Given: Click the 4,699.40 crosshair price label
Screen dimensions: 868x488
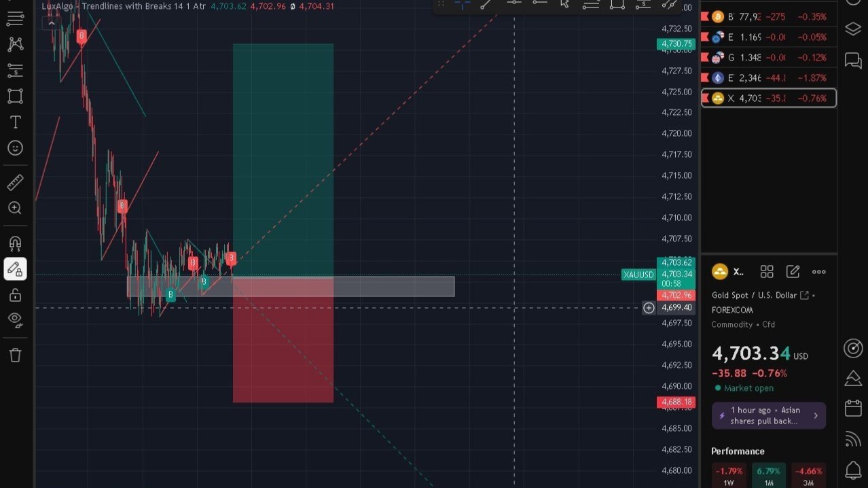Looking at the screenshot, I should click(676, 308).
